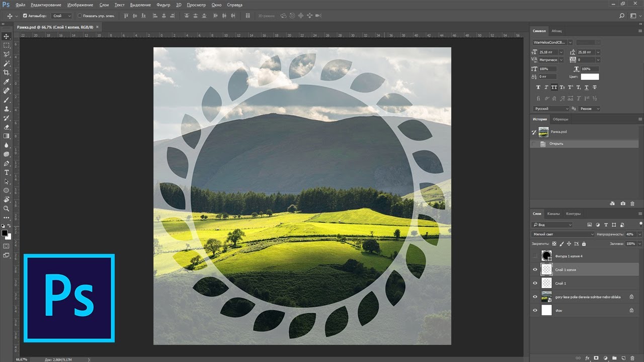644x362 pixels.
Task: Select the Clone Stamp tool
Action: (7, 109)
